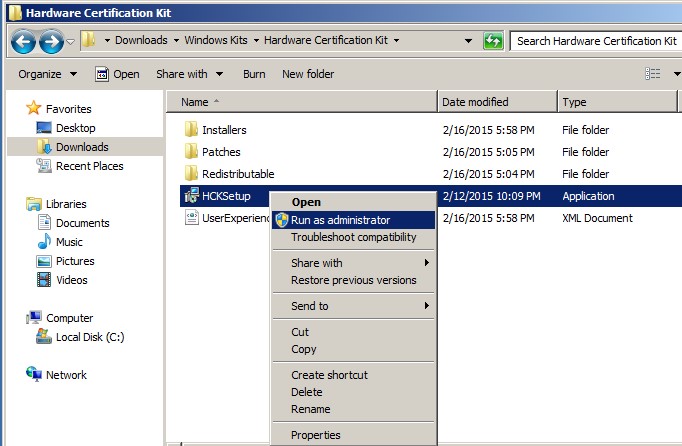The image size is (682, 446).
Task: Open recent pages dropdown next to Forward
Action: click(x=70, y=42)
